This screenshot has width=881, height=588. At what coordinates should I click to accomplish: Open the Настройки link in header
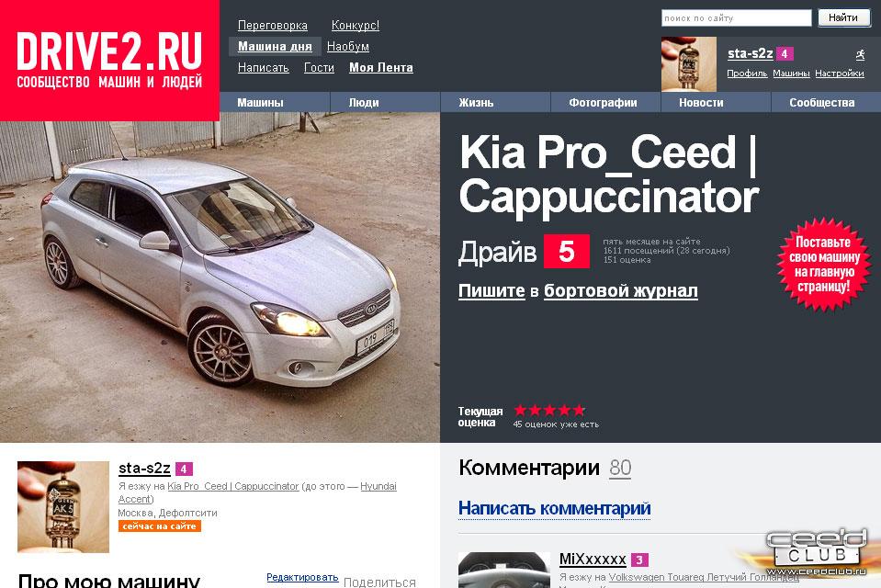[840, 73]
